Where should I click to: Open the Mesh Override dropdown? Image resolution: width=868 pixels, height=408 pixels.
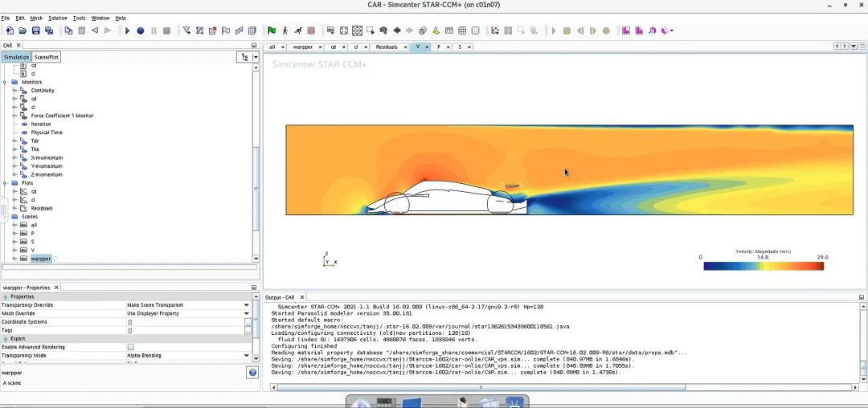[247, 313]
